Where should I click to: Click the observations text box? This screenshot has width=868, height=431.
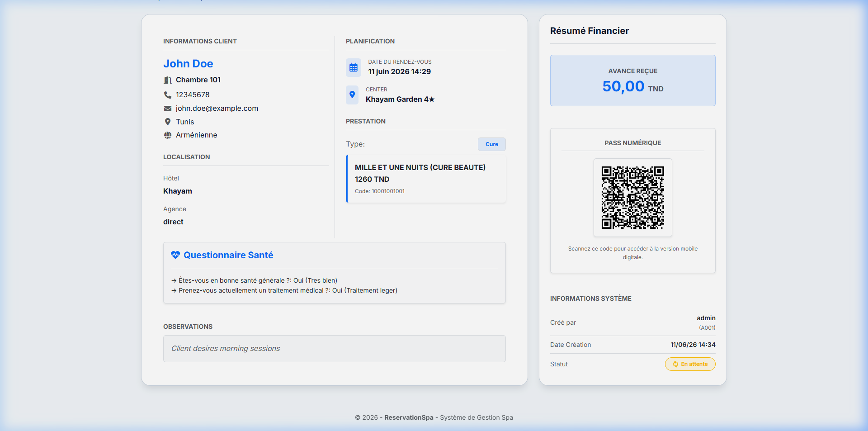click(335, 349)
